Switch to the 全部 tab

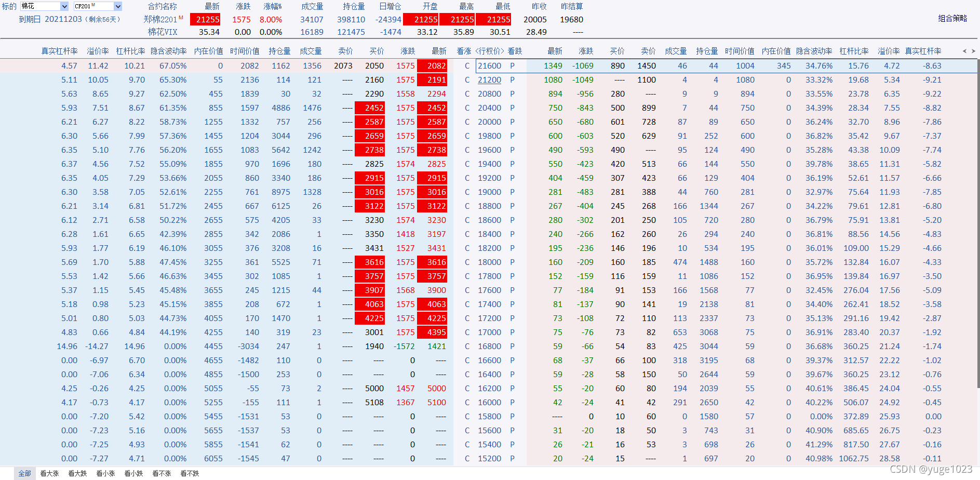[x=24, y=473]
